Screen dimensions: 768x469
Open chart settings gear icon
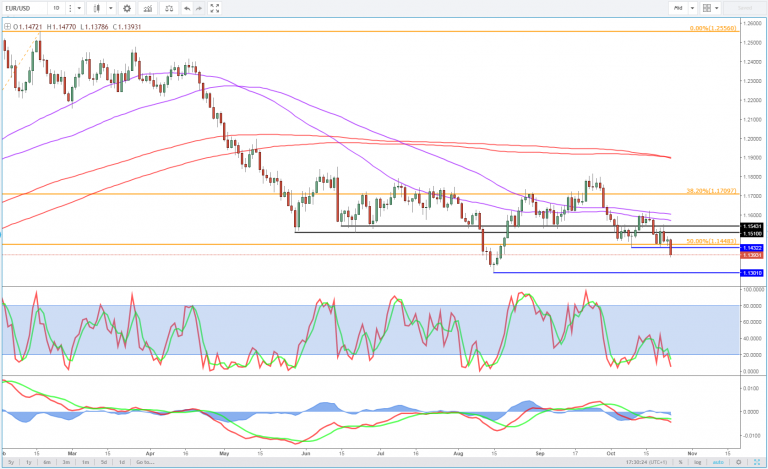127,8
